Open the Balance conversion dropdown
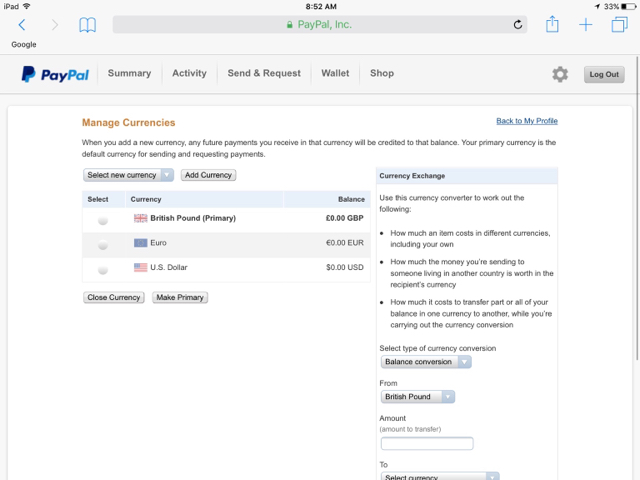This screenshot has height=480, width=640. 426,362
